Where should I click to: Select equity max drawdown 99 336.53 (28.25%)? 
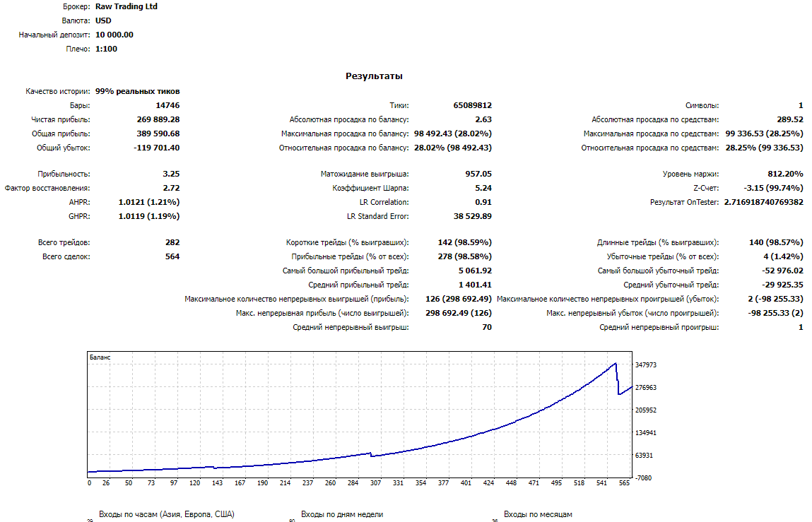(x=765, y=134)
